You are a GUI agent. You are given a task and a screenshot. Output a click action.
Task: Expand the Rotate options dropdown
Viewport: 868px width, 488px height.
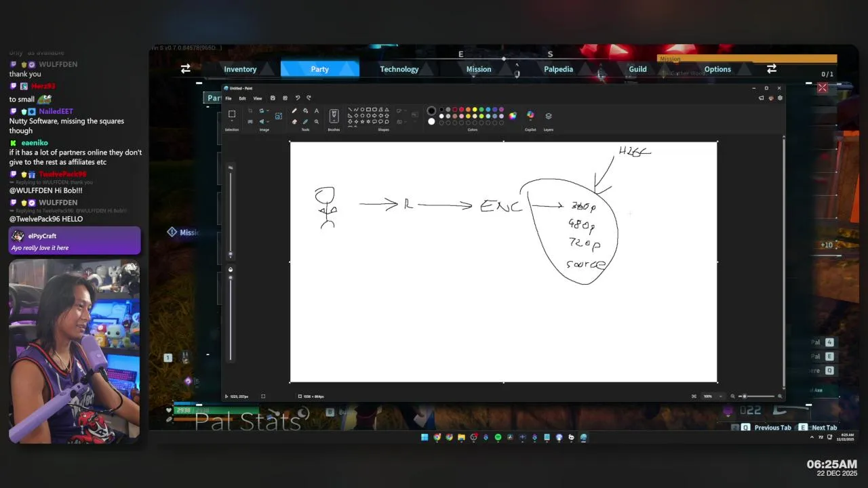[x=267, y=110]
